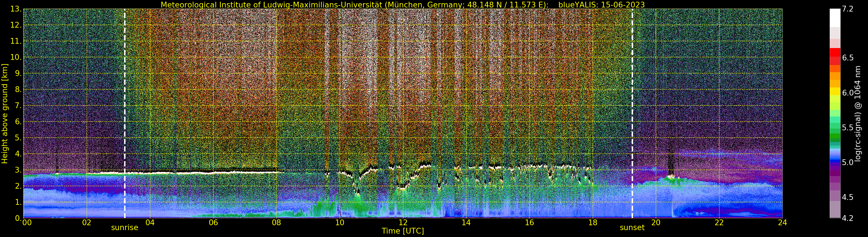Click the '0.' height axis tick label
This screenshot has width=868, height=237.
click(x=18, y=218)
